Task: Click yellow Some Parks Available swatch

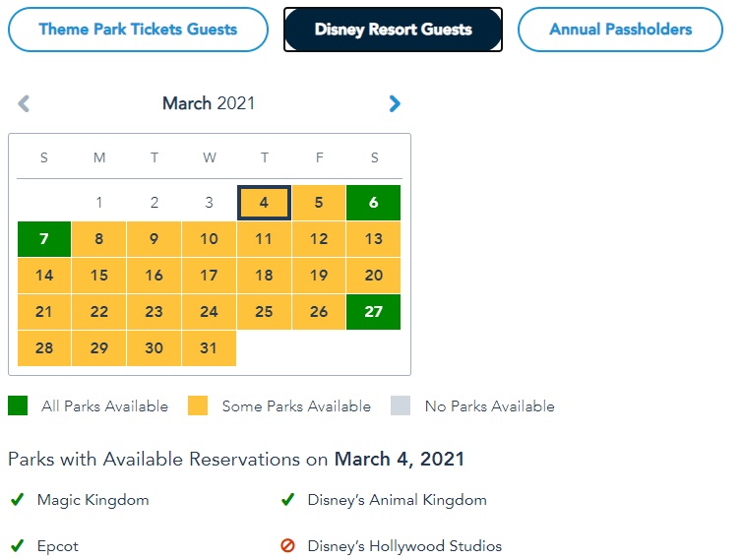Action: click(x=198, y=405)
